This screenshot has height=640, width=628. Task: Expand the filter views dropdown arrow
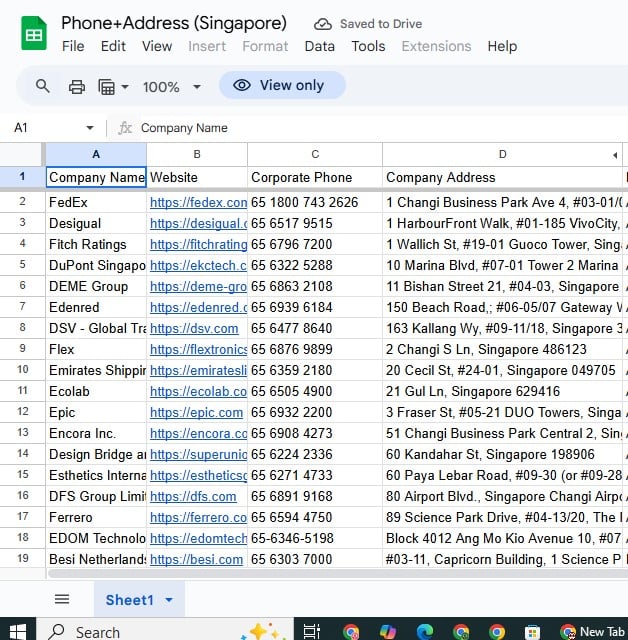(125, 87)
